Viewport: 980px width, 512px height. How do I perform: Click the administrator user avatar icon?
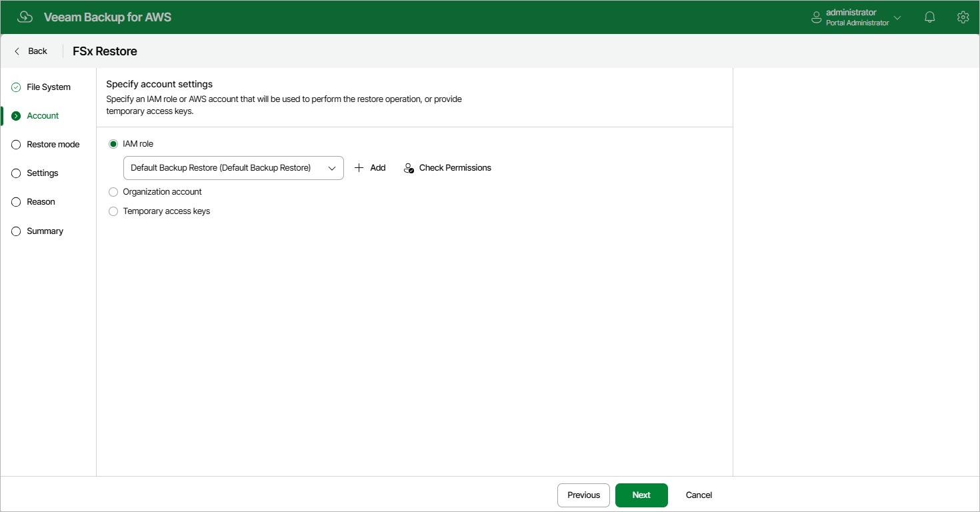(816, 17)
